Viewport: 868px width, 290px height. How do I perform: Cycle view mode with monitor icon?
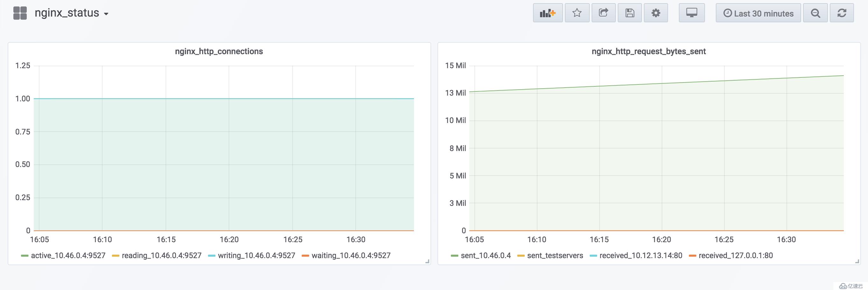[x=691, y=13]
